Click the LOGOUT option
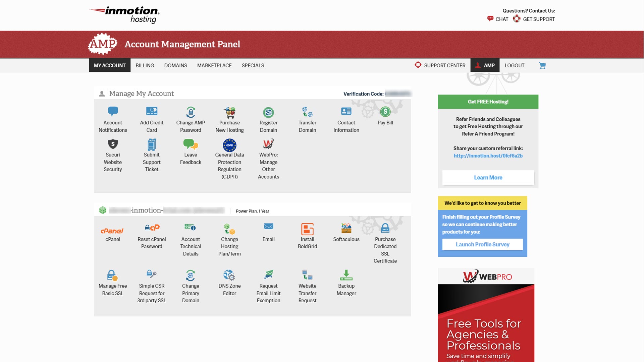The height and width of the screenshot is (362, 644). pos(515,65)
